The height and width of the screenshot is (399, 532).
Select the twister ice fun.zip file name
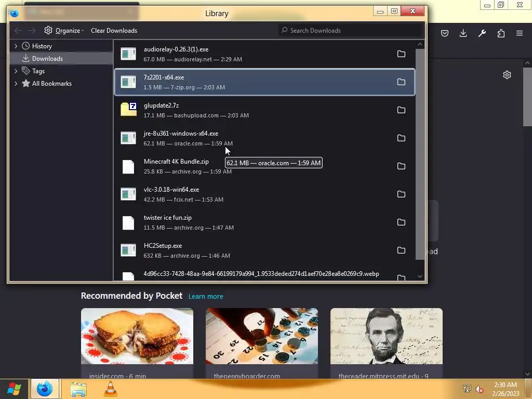click(168, 218)
